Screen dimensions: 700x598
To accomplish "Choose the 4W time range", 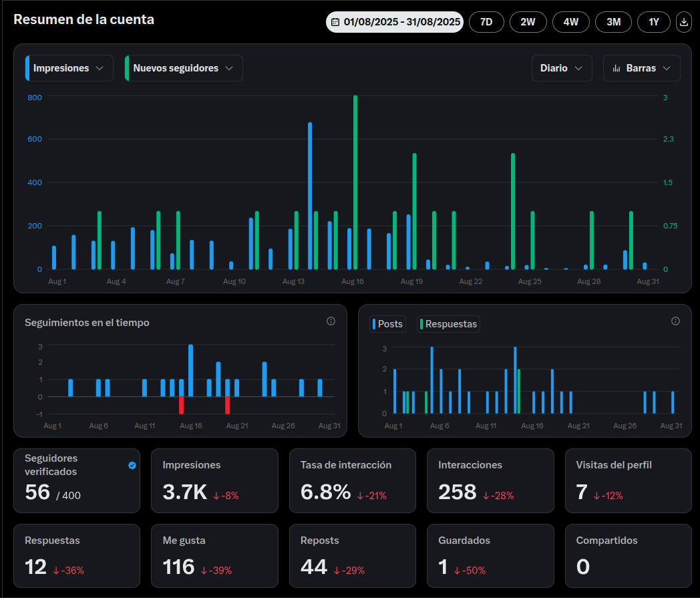I will 570,22.
